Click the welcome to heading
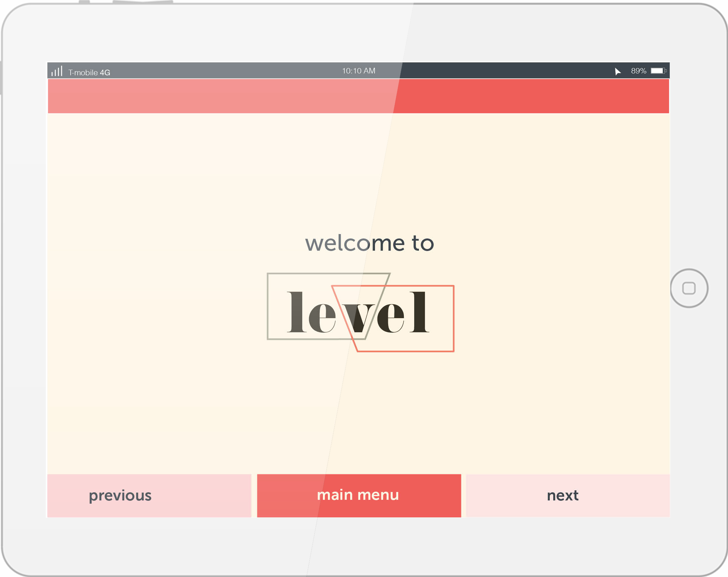The width and height of the screenshot is (728, 577). 369,243
